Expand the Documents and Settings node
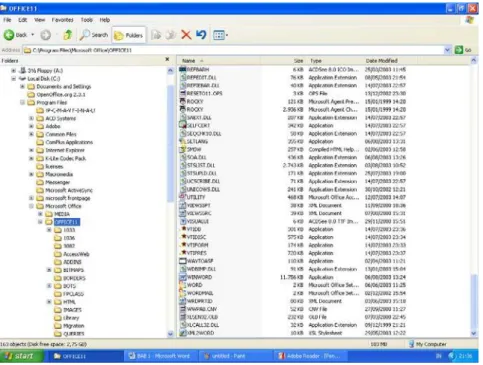Image resolution: width=483 pixels, height=365 pixels. pos(22,86)
